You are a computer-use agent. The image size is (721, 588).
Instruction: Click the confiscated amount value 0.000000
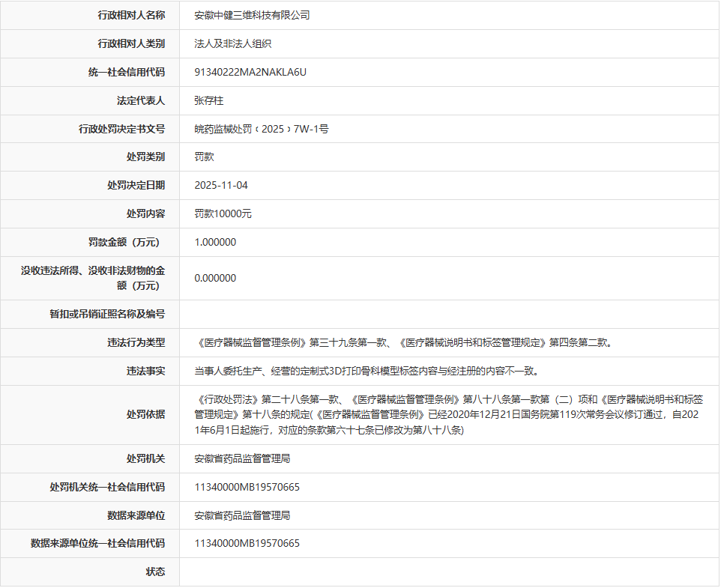215,278
